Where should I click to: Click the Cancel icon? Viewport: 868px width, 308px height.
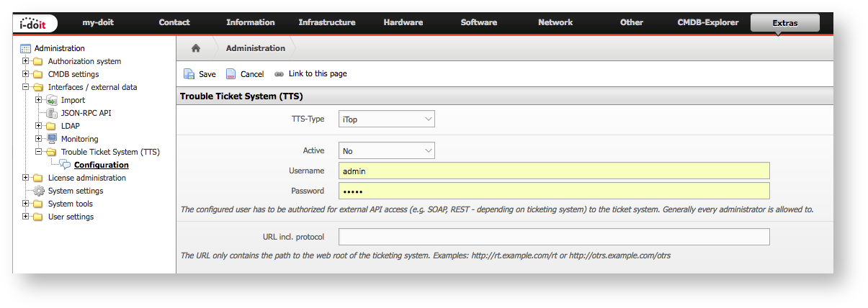(x=231, y=74)
